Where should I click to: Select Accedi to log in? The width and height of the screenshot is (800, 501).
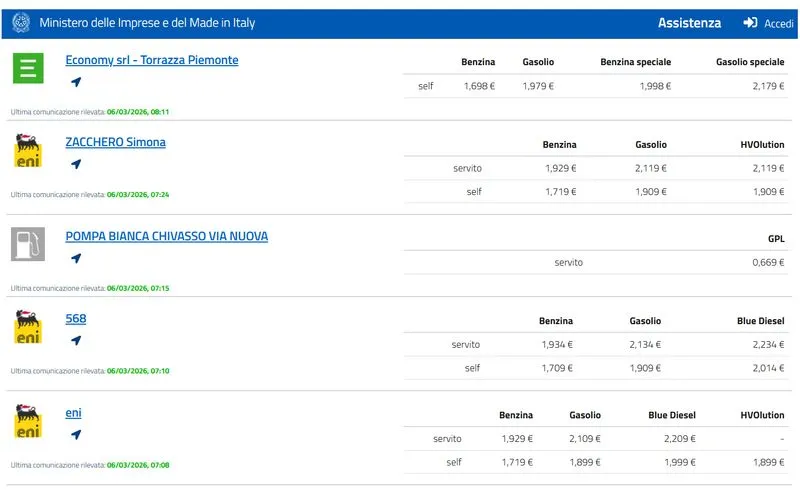point(778,23)
